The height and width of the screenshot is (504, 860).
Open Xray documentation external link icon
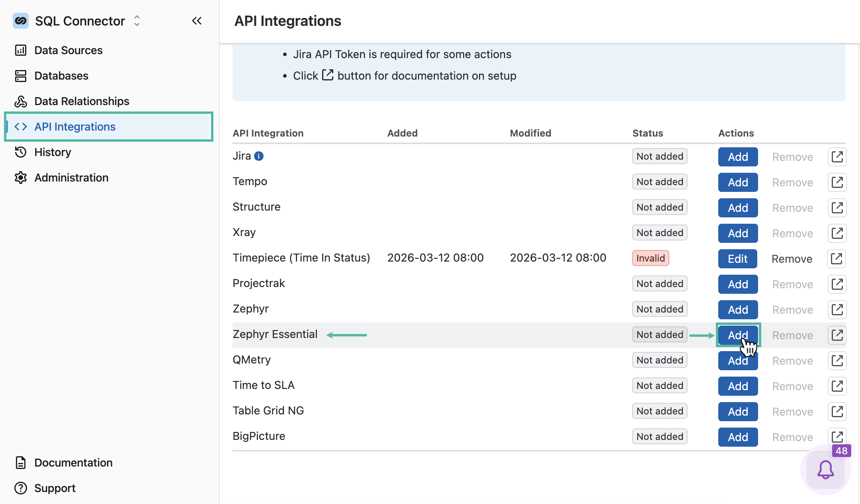pyautogui.click(x=837, y=233)
